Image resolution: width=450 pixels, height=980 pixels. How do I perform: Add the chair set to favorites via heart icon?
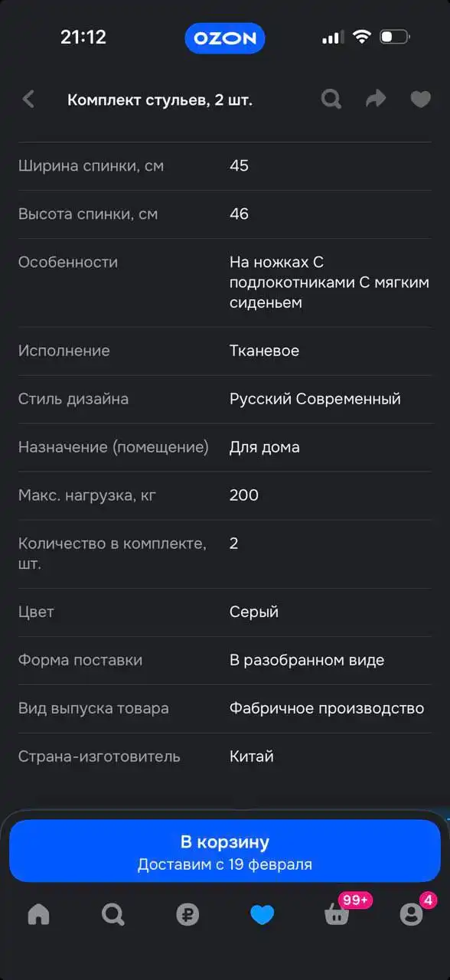tap(420, 99)
